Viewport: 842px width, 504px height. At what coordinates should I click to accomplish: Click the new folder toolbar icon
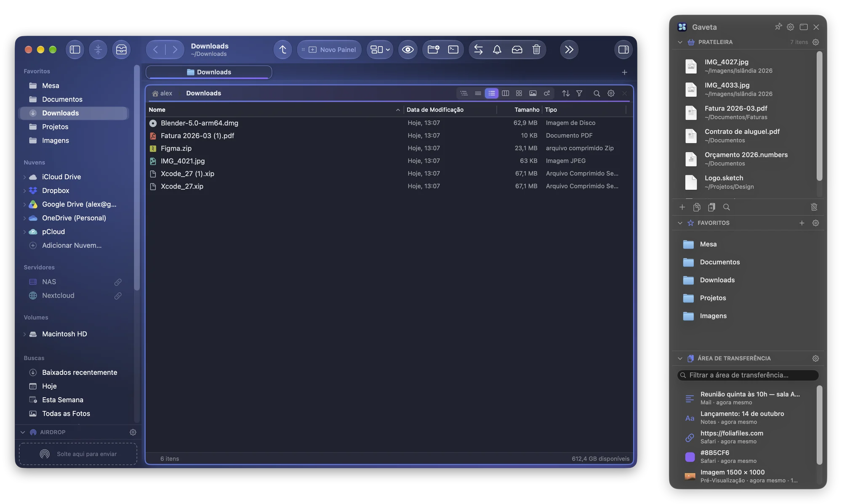(x=433, y=50)
